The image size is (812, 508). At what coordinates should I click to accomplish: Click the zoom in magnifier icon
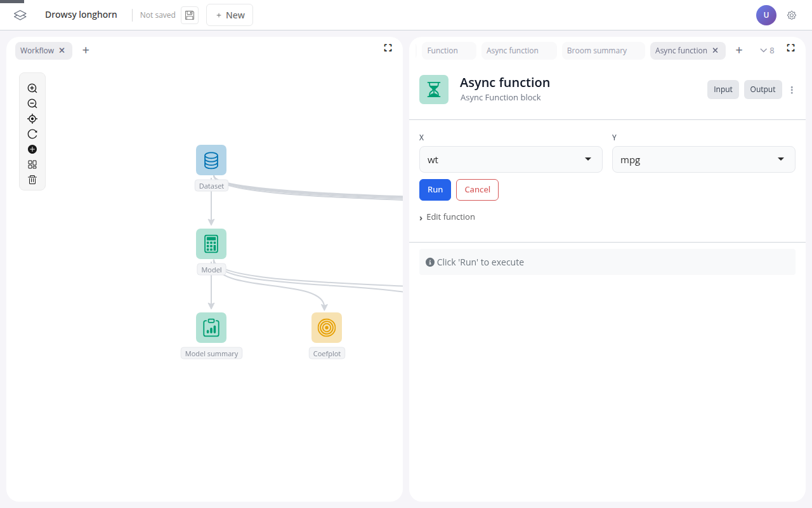coord(32,88)
